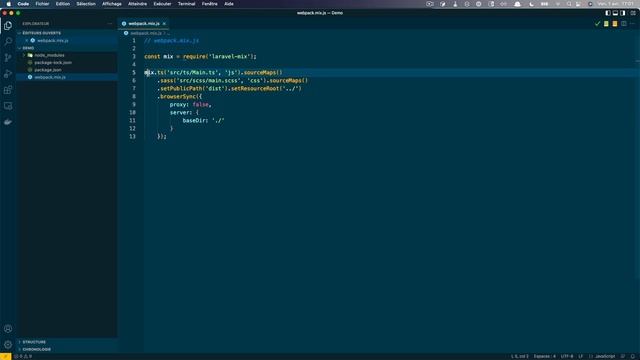
Task: Open the Terminal menu
Action: (x=187, y=4)
